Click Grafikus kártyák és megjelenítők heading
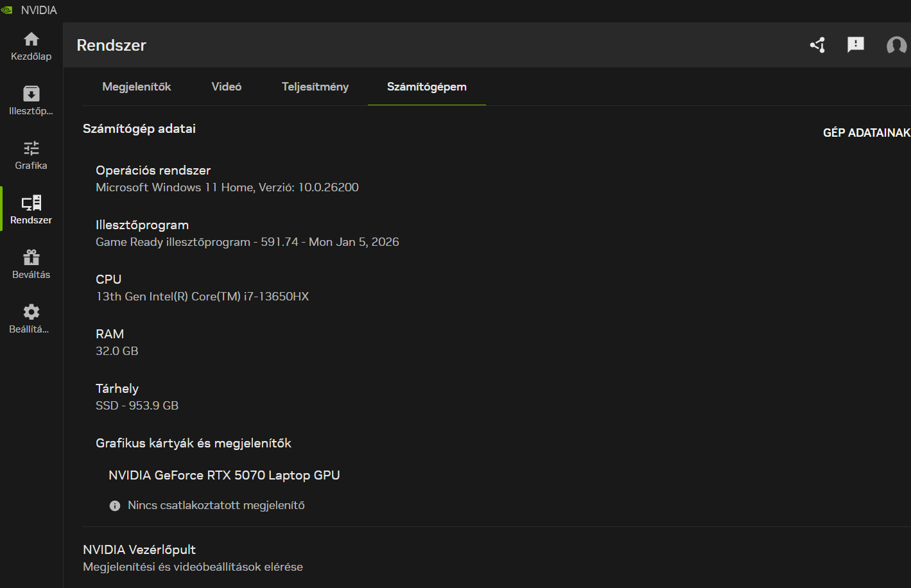Viewport: 911px width, 588px height. [x=193, y=443]
